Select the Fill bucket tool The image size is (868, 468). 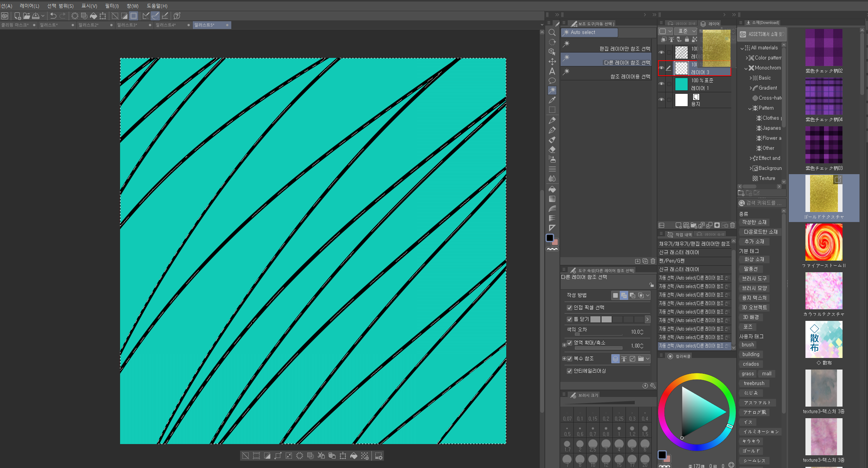point(552,189)
